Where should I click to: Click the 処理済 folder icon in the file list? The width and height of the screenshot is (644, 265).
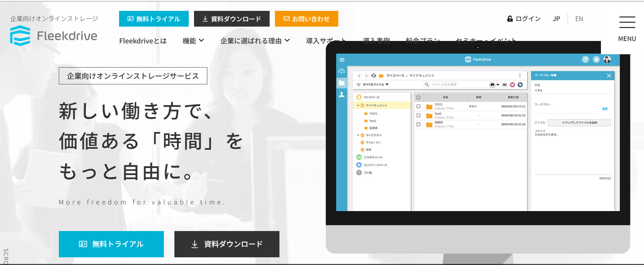(x=429, y=125)
